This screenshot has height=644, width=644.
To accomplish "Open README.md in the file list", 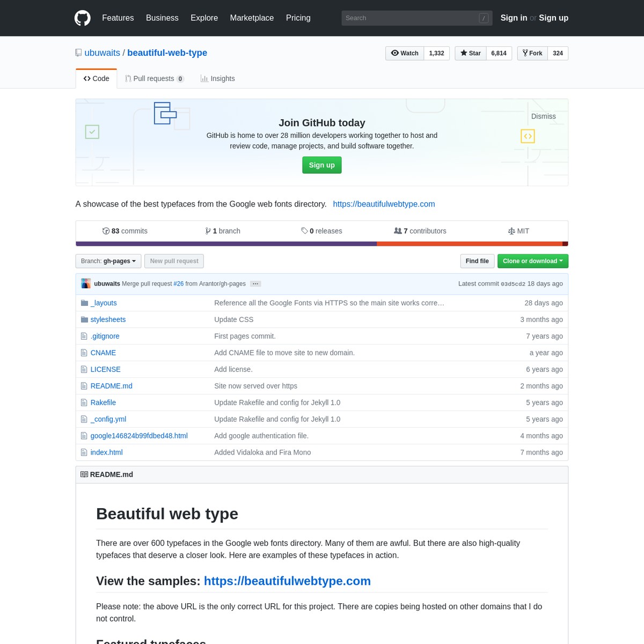I will 111,386.
